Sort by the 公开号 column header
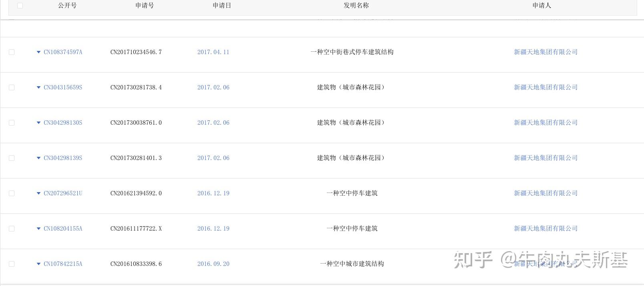The width and height of the screenshot is (644, 286). 67,6
